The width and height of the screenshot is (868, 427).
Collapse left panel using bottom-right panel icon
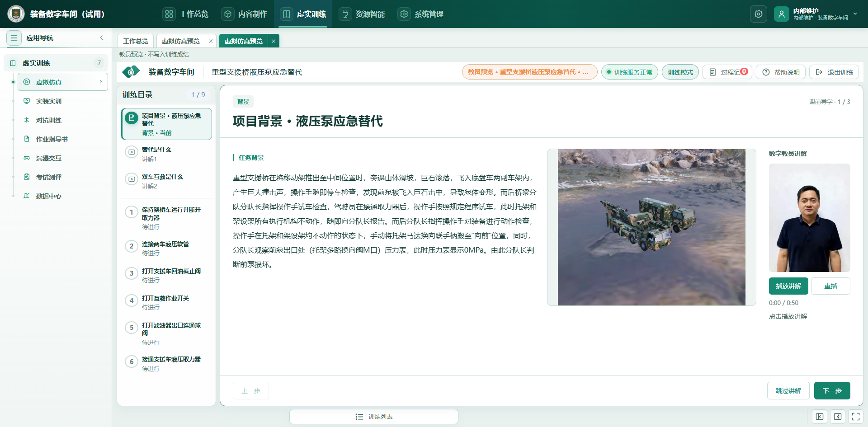(820, 417)
